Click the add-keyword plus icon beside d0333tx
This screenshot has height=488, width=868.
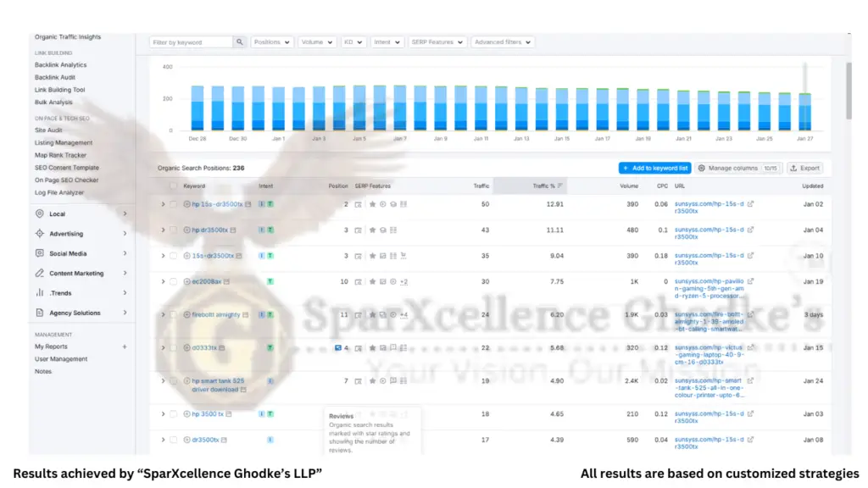coord(187,348)
